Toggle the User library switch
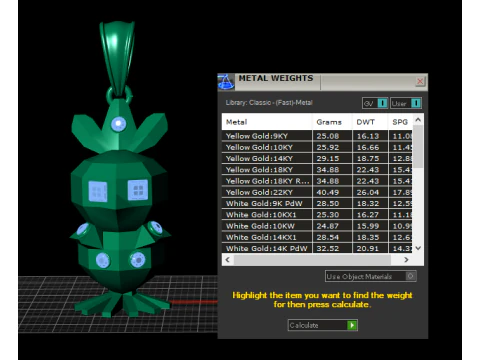Viewport: 480px width, 360px height. pos(406,103)
